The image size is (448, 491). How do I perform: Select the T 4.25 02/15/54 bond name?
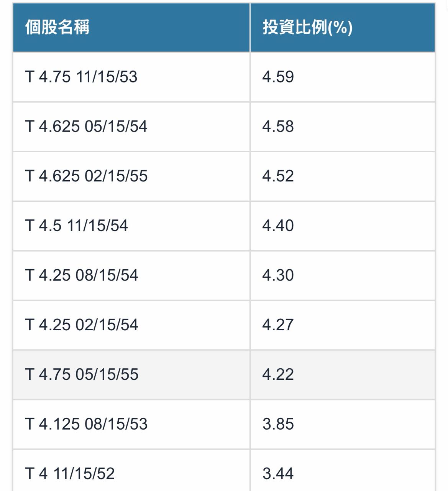pyautogui.click(x=82, y=325)
